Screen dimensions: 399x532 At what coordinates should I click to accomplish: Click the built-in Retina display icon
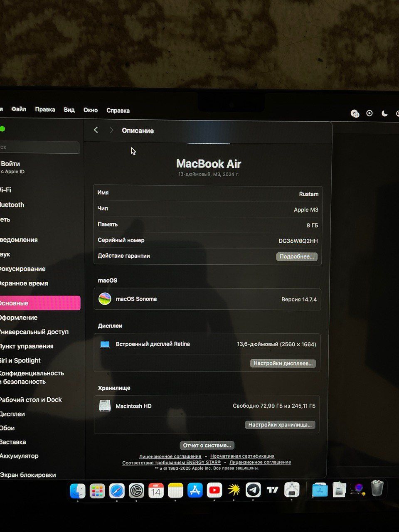point(105,344)
